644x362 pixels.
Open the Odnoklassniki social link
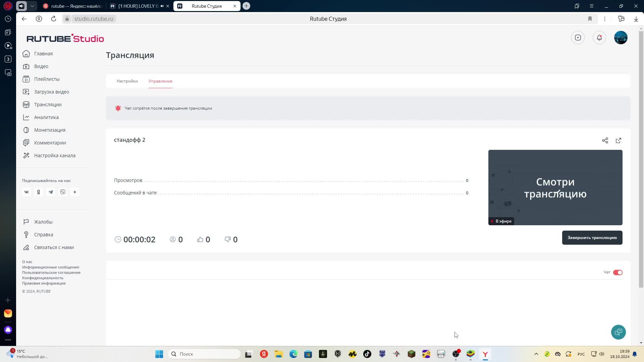(39, 192)
